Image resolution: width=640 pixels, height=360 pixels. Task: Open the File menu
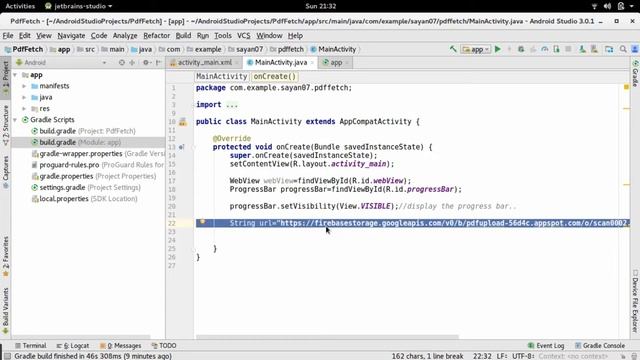(8, 36)
